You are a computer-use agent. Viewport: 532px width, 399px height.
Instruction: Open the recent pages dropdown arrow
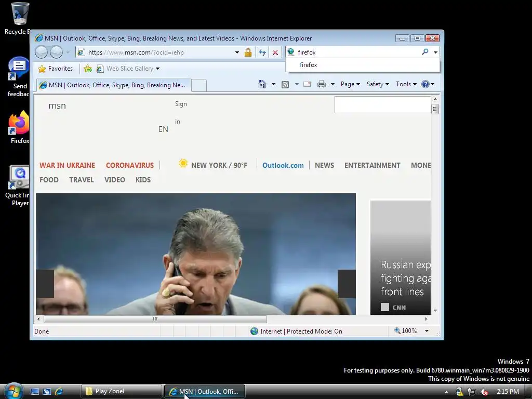click(x=68, y=52)
